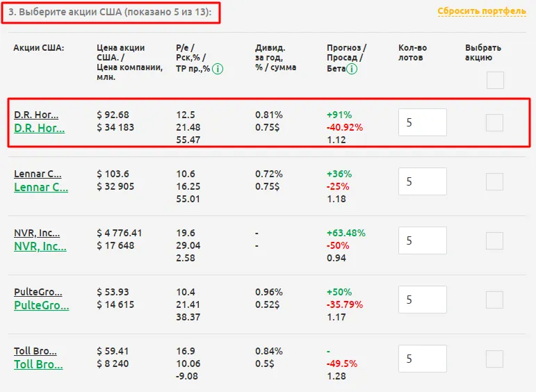Click black PulteGro... ticker link
The width and height of the screenshot is (536, 392).
[x=38, y=292]
